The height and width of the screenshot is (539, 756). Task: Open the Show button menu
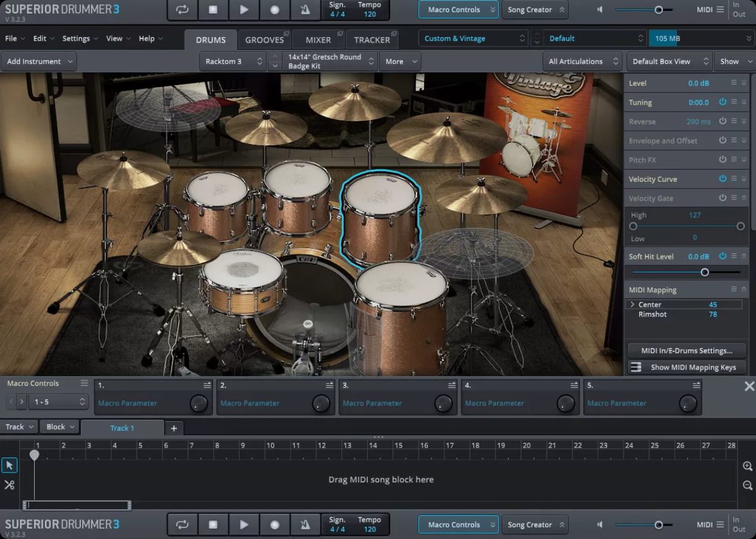point(736,62)
